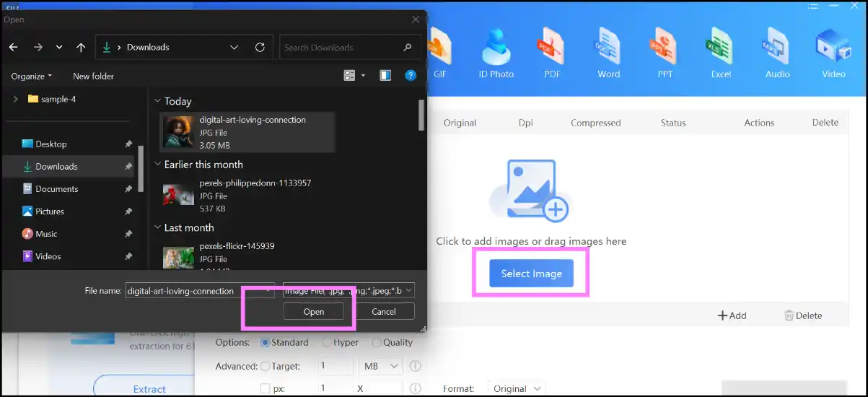868x397 pixels.
Task: Select digital-art-loving-connection thumbnail
Action: (178, 132)
